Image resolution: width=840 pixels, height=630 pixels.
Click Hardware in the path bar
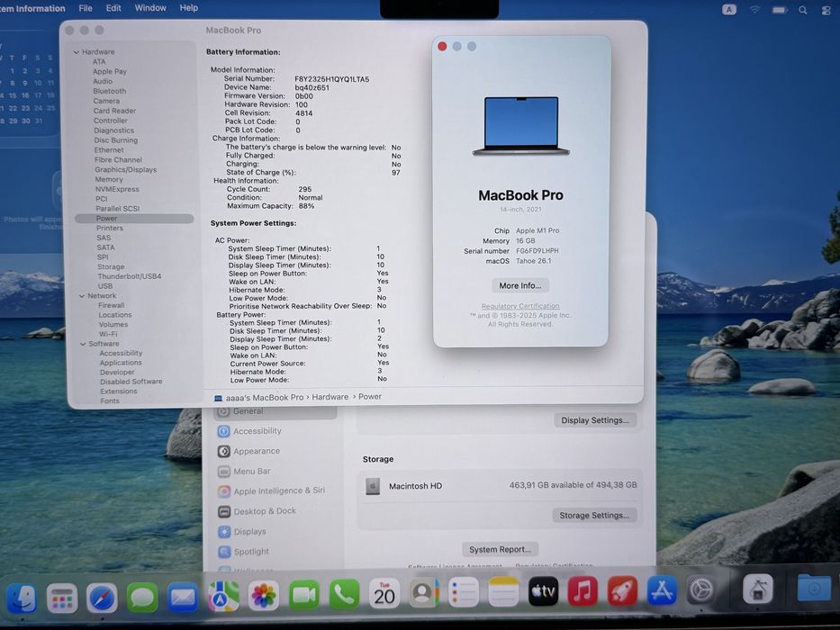(330, 397)
